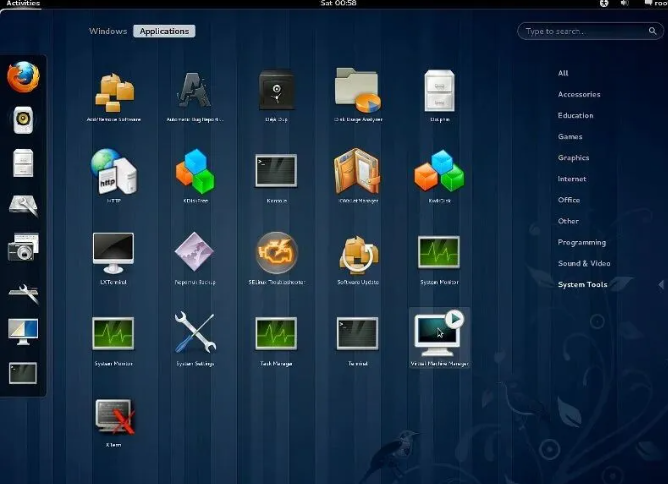Show the Sound & Video category

[584, 263]
